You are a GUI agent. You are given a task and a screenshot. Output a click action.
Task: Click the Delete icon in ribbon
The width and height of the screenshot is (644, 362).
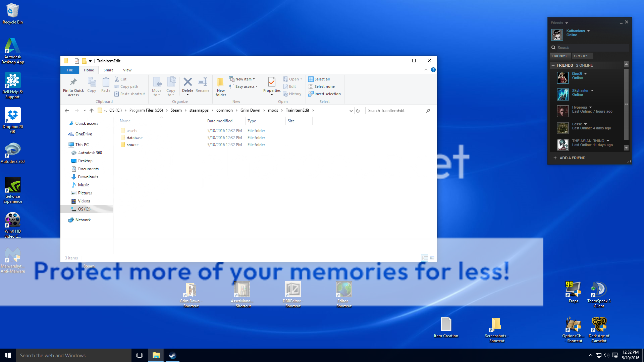[x=187, y=82]
